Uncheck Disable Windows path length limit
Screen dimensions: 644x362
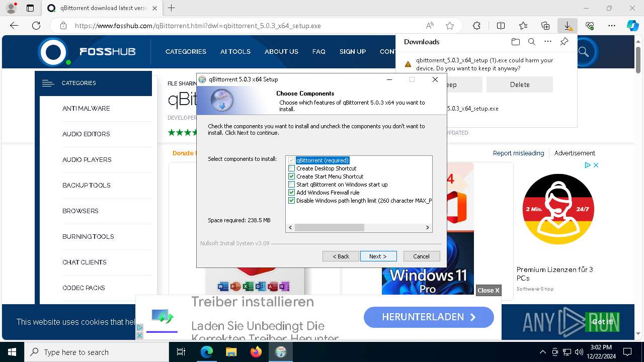(x=291, y=201)
